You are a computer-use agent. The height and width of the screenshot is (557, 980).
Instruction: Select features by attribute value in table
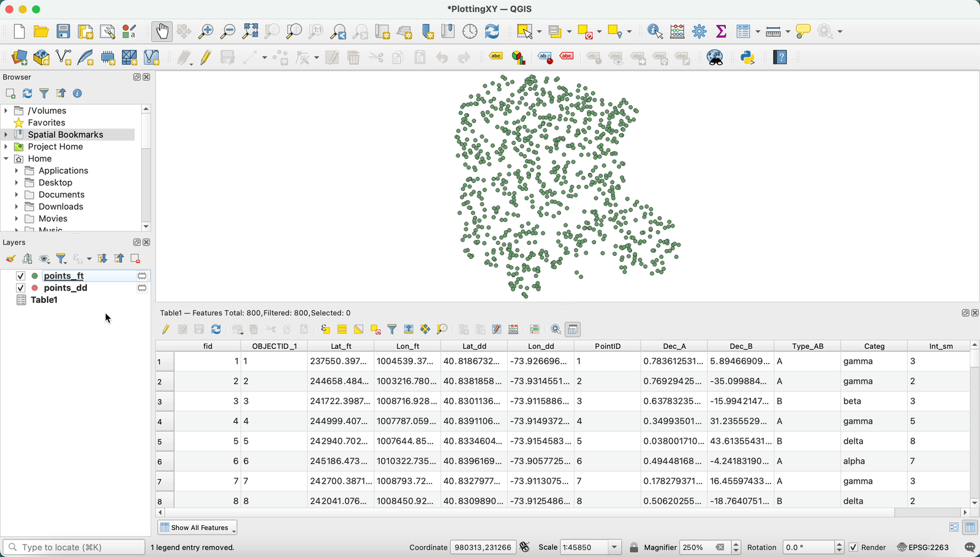coord(325,329)
